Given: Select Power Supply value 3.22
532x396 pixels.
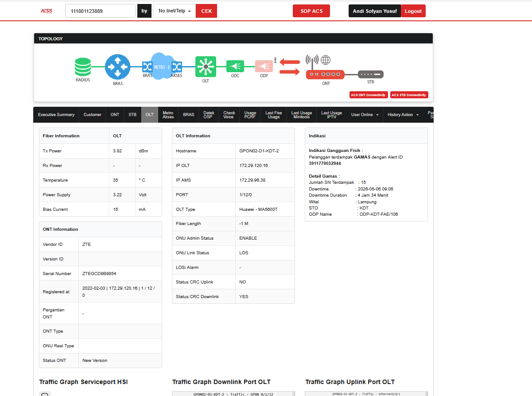Looking at the screenshot, I should (x=117, y=195).
